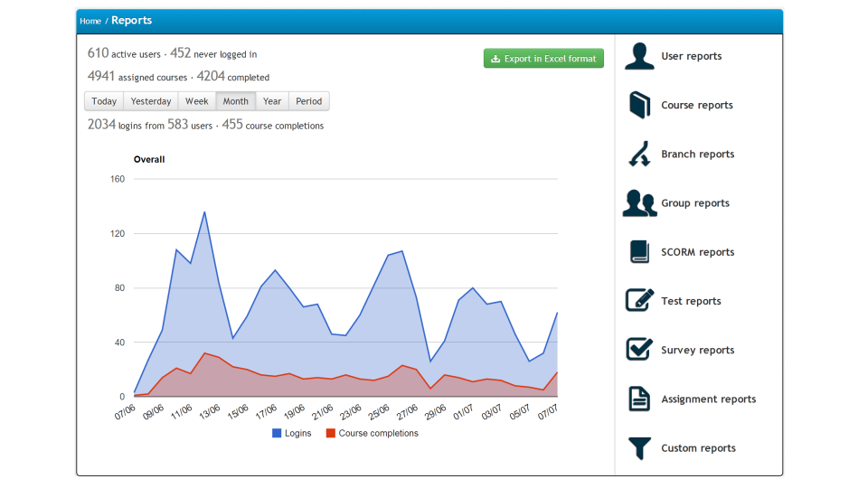
Task: Click the 13/06 x-axis date label
Action: click(x=210, y=411)
